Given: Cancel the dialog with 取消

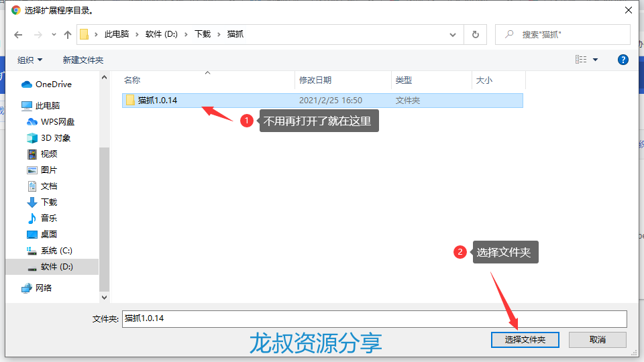Looking at the screenshot, I should coord(598,340).
